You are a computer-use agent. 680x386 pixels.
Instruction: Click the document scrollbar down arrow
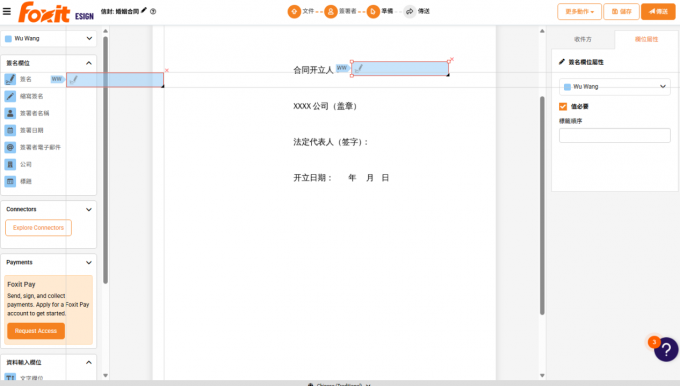542,375
